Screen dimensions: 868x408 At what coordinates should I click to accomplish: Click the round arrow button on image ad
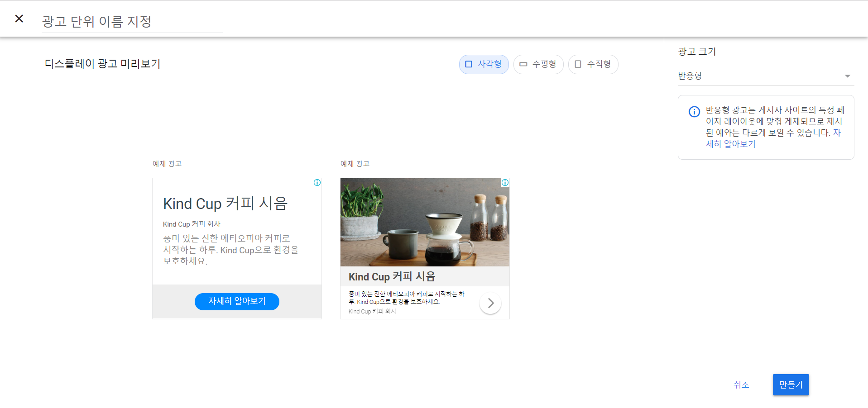490,303
